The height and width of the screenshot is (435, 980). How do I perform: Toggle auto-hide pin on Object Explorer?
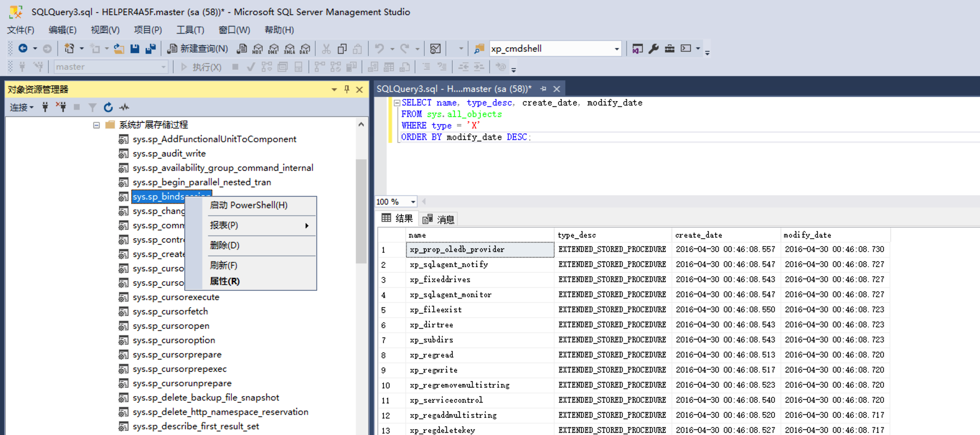[x=347, y=89]
